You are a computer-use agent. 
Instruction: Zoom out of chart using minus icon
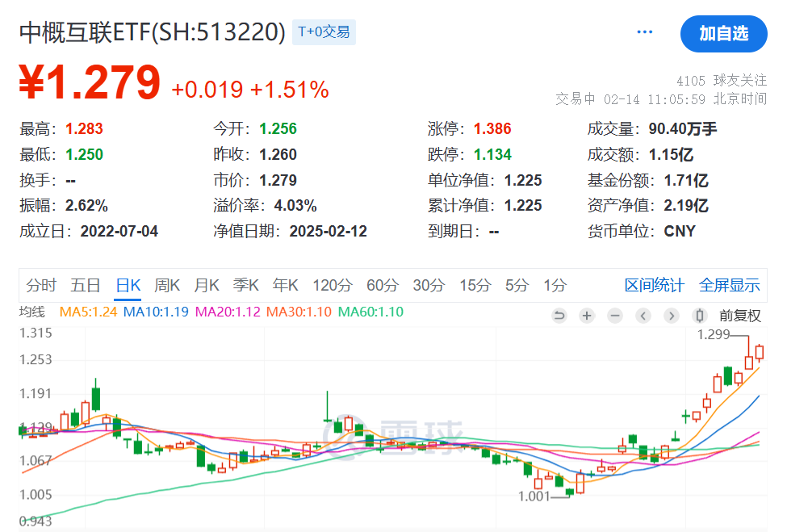pyautogui.click(x=615, y=315)
